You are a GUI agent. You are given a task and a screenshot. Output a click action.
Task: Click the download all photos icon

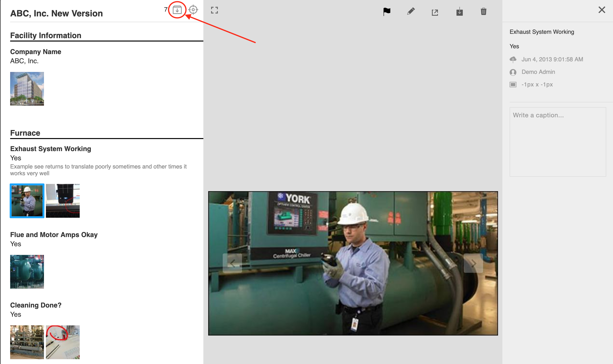(x=177, y=10)
